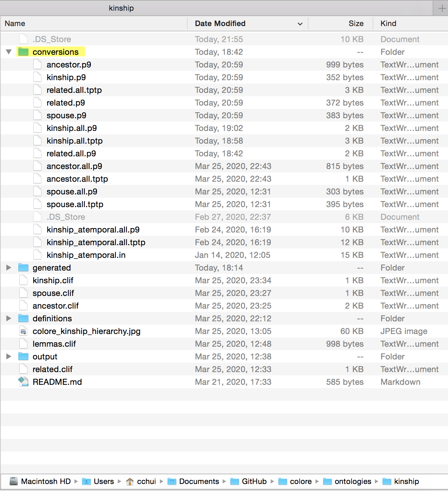Select the kinship.all.tptp file name
Viewport: 448px width, 491px height.
(74, 141)
